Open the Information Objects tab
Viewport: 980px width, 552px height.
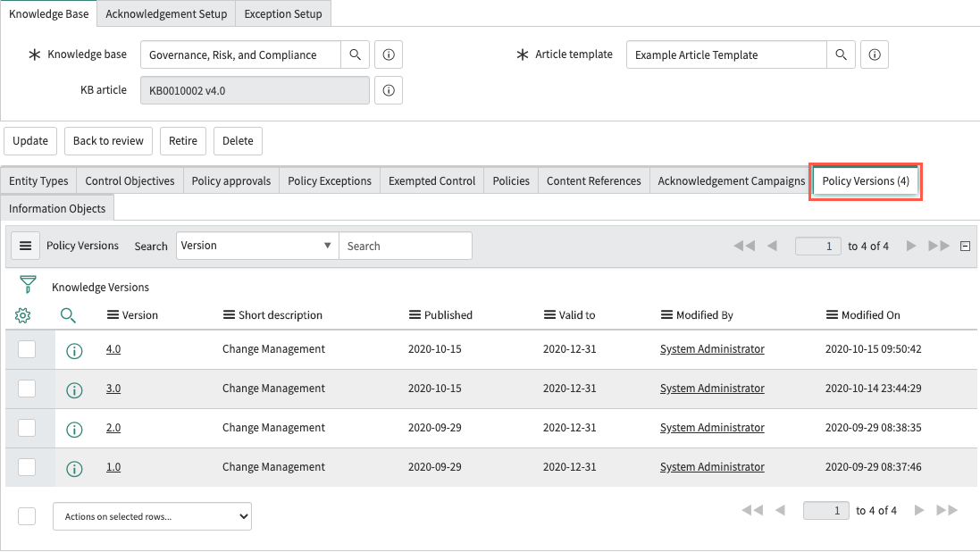pos(57,208)
